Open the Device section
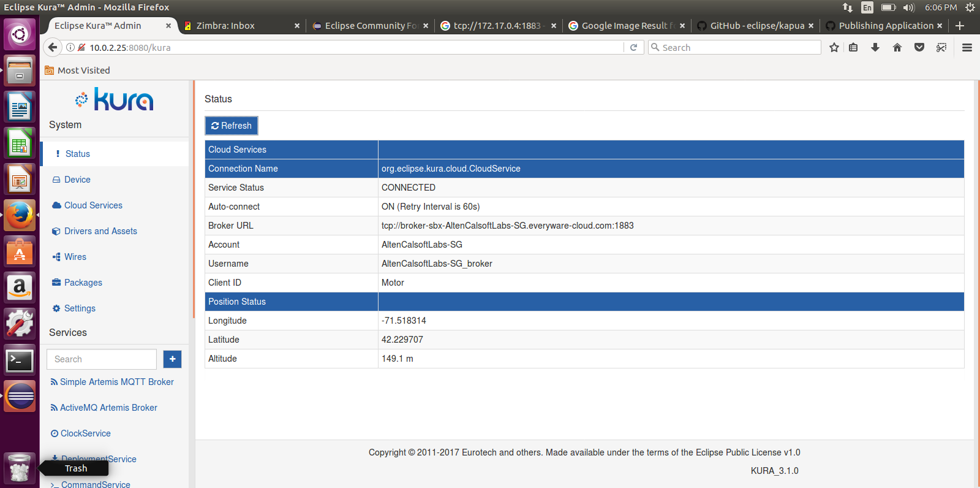This screenshot has height=488, width=980. coord(77,180)
